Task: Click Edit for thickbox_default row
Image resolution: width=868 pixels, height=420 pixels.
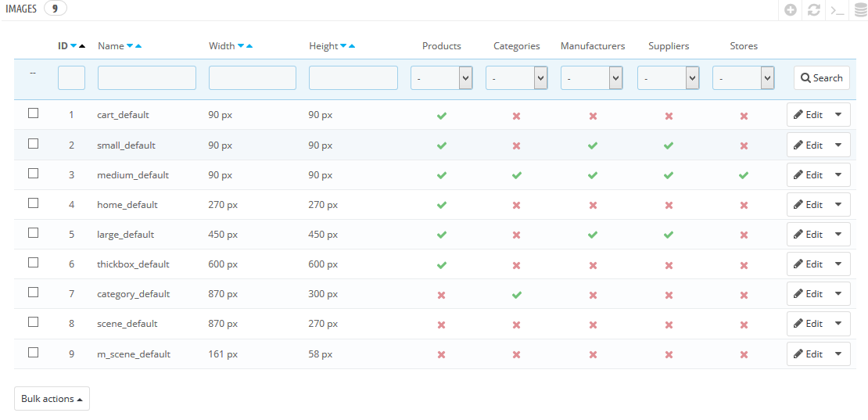Action: point(809,264)
